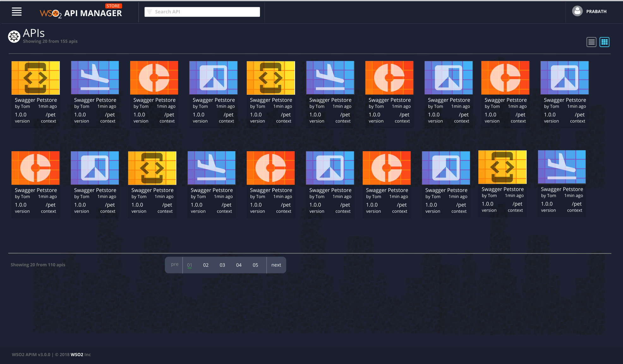This screenshot has height=364, width=623.
Task: Switch to list view layout
Action: point(591,42)
